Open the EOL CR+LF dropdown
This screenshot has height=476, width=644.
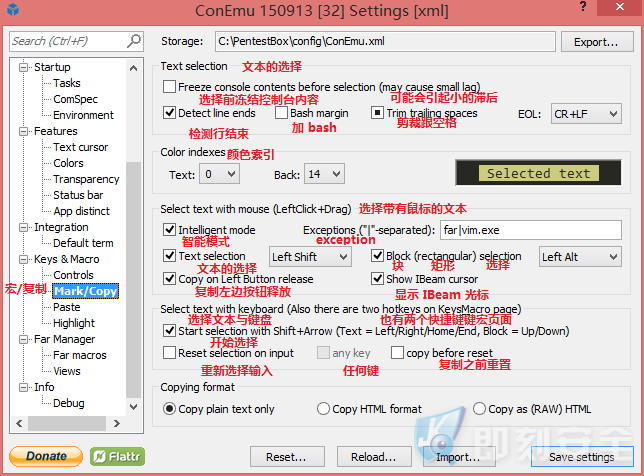pyautogui.click(x=586, y=114)
